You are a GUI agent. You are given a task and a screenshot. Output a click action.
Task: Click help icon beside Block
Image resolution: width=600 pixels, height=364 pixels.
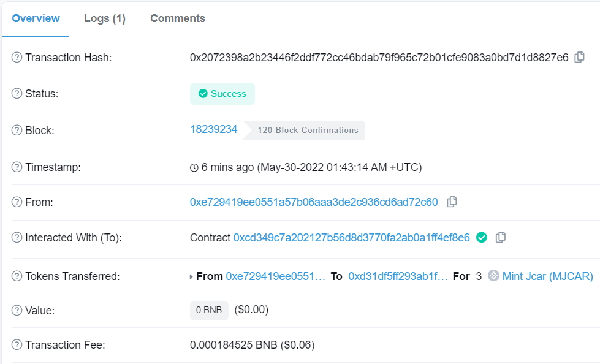tap(17, 131)
